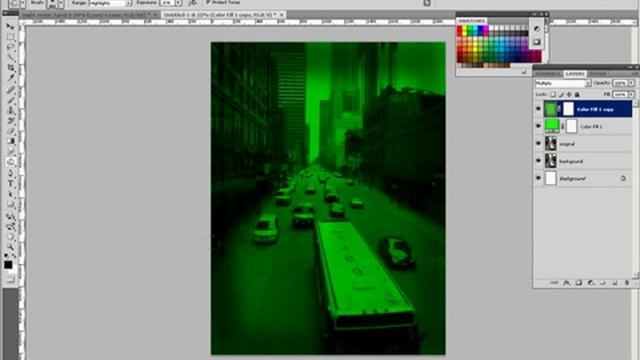Switch to the Layers tab
Image resolution: width=640 pixels, height=360 pixels.
575,74
